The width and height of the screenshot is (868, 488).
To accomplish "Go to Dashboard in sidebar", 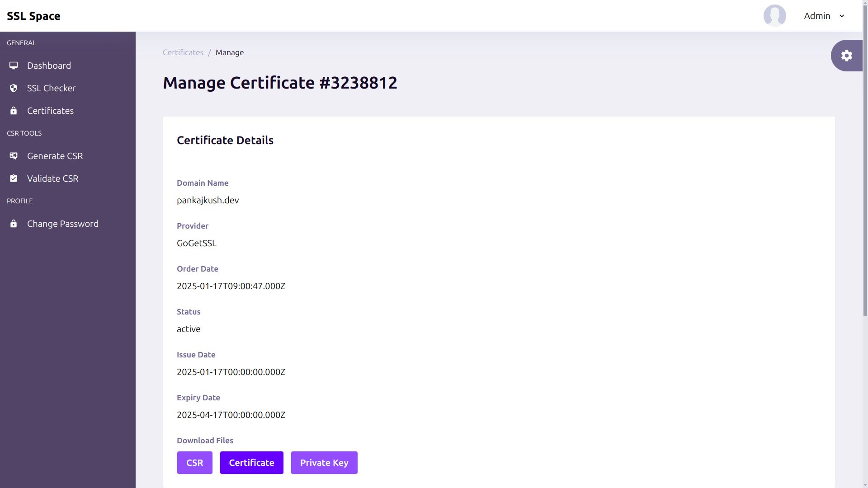I will (x=68, y=66).
